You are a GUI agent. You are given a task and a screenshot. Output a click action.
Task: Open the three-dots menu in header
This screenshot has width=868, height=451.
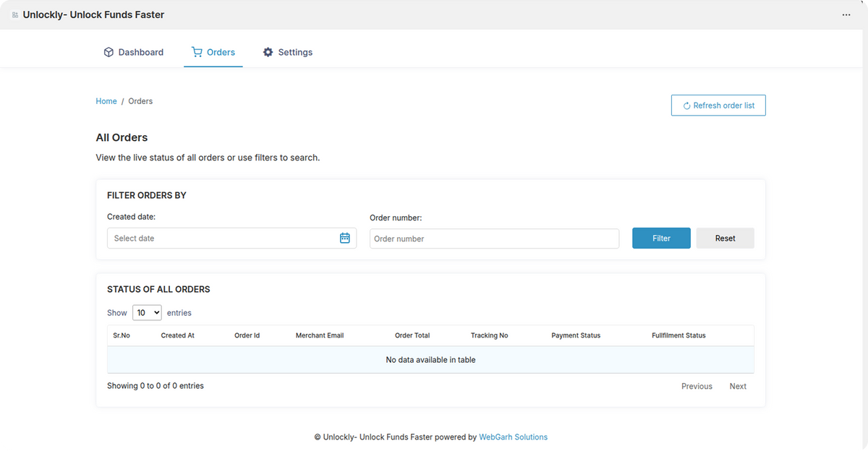[846, 14]
